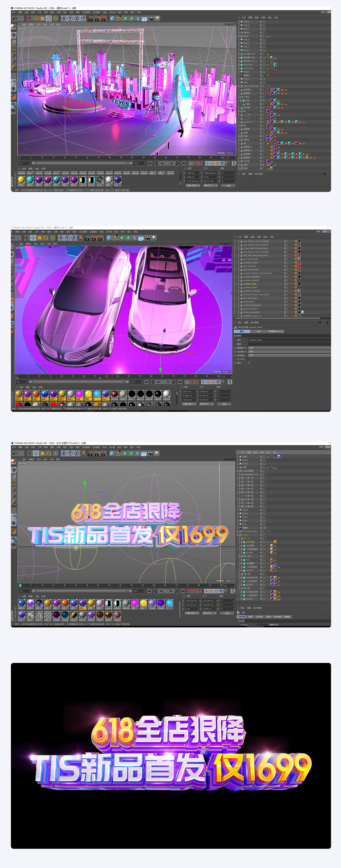
Task: Expand the HDR Studio Rig object in the top window
Action: (239, 86)
